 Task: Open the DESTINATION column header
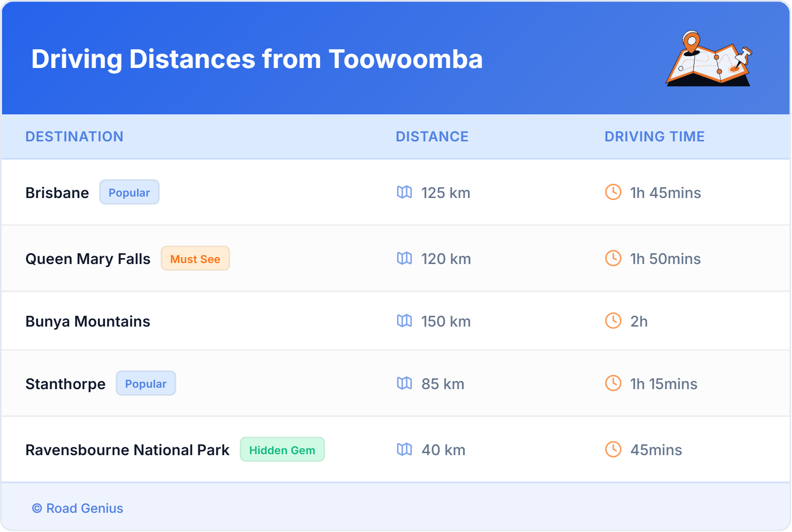point(75,136)
